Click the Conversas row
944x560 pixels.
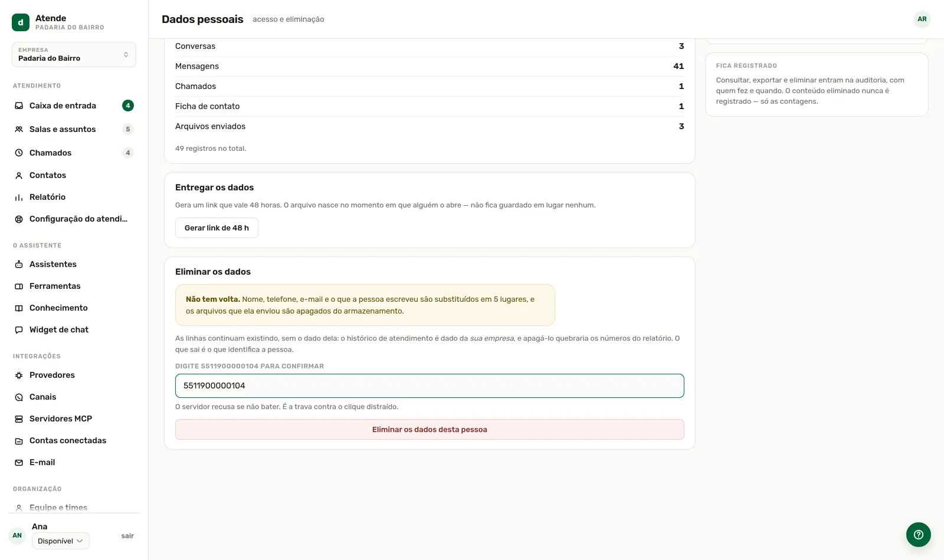pyautogui.click(x=430, y=46)
